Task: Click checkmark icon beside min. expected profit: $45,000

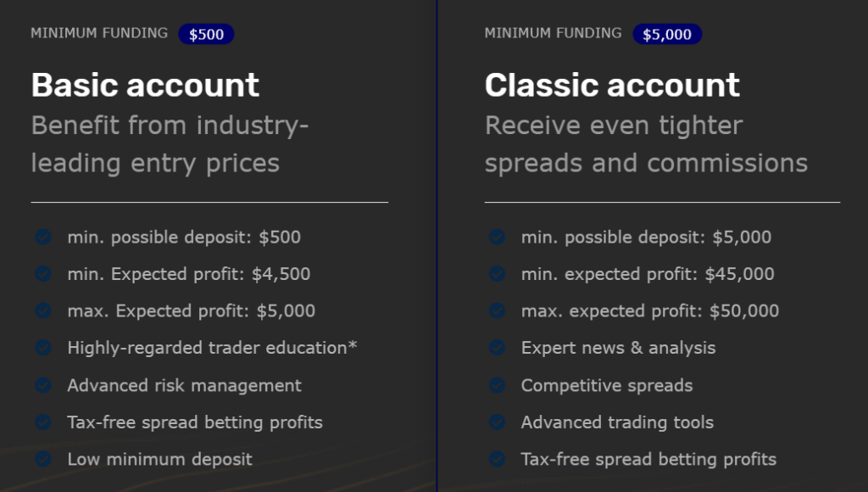Action: (497, 274)
